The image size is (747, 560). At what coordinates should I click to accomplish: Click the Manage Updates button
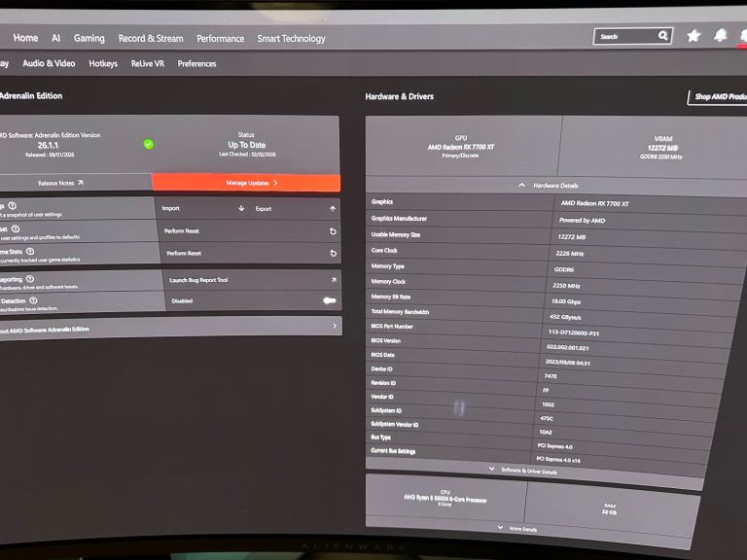tap(247, 183)
